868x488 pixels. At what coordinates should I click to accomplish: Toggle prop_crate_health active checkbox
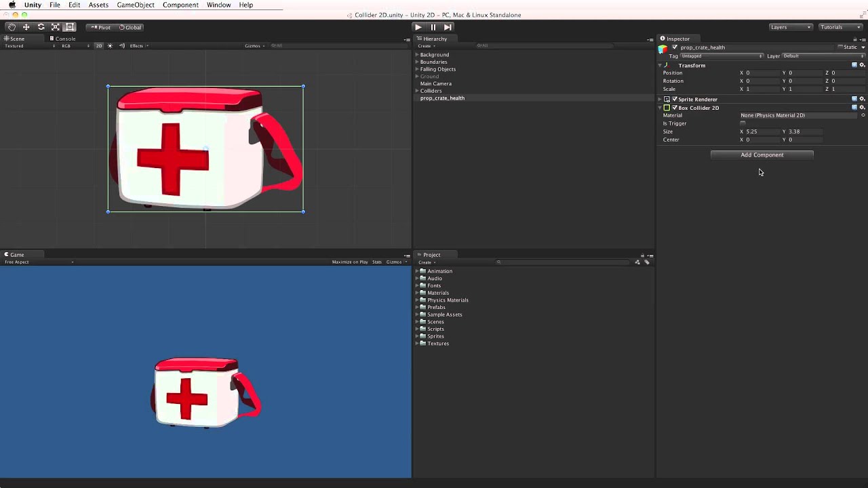(x=675, y=47)
